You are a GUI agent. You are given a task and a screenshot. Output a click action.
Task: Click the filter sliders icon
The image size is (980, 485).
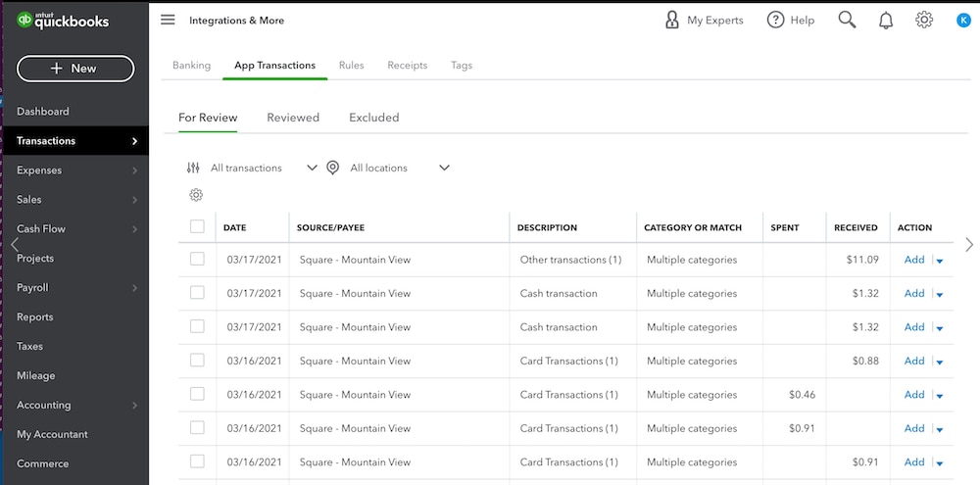pyautogui.click(x=193, y=168)
